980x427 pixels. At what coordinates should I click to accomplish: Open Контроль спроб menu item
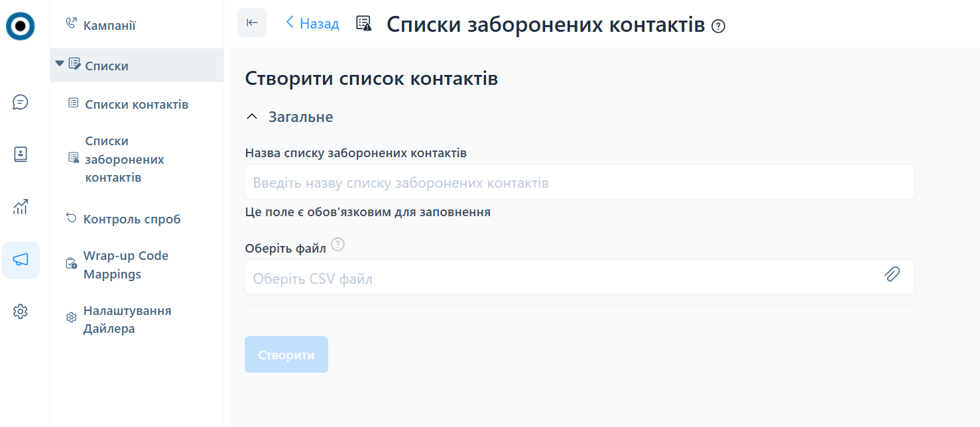click(x=132, y=219)
